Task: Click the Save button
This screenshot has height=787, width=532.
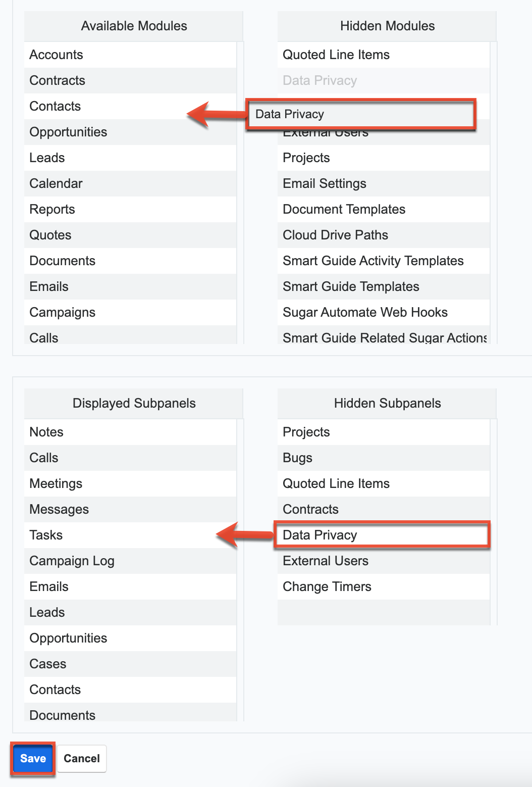Action: (x=32, y=758)
